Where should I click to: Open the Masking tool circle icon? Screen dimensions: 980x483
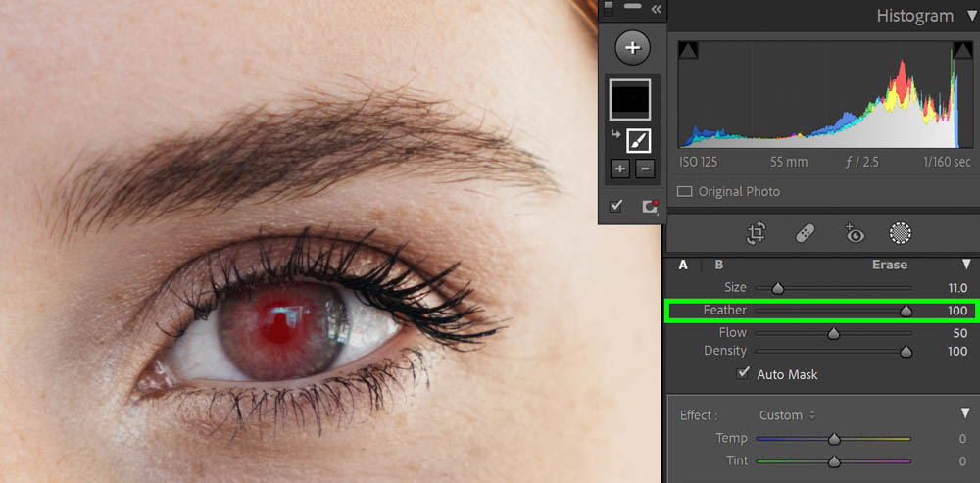pyautogui.click(x=900, y=234)
